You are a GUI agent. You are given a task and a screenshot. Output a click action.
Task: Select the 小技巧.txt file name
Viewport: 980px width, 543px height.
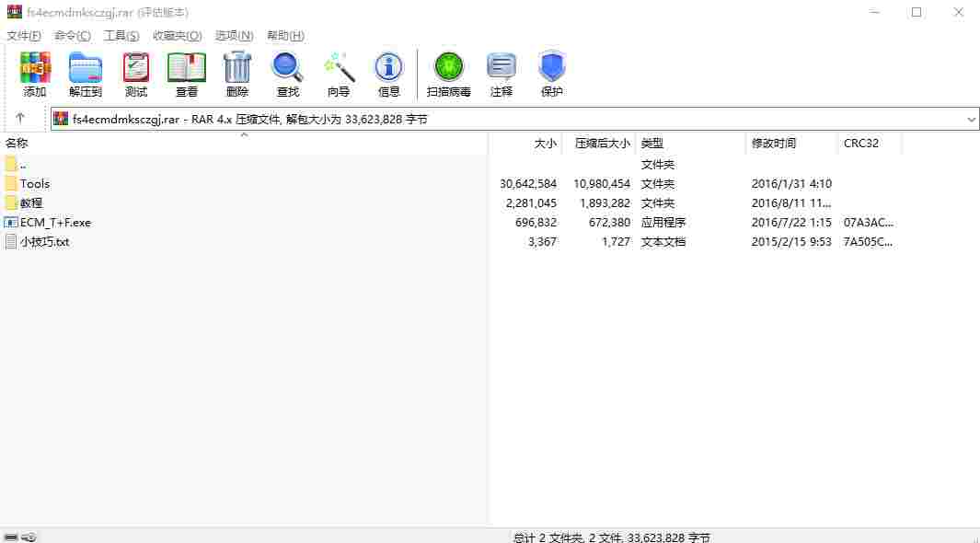(44, 242)
